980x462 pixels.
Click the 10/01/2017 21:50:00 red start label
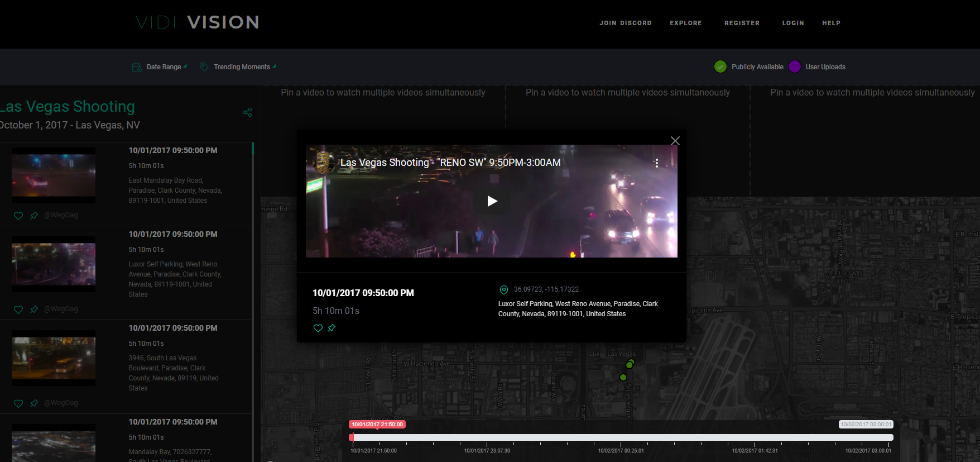[x=377, y=425]
